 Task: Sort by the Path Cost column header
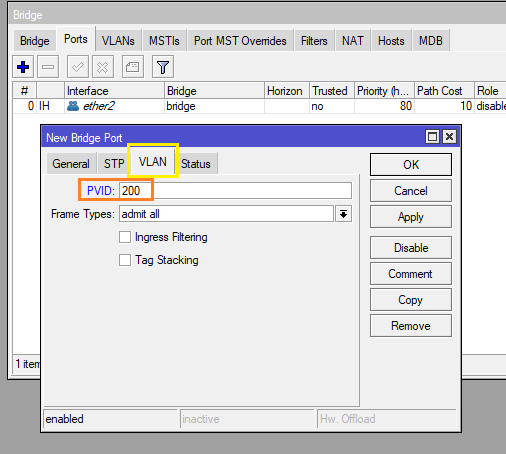tap(444, 91)
